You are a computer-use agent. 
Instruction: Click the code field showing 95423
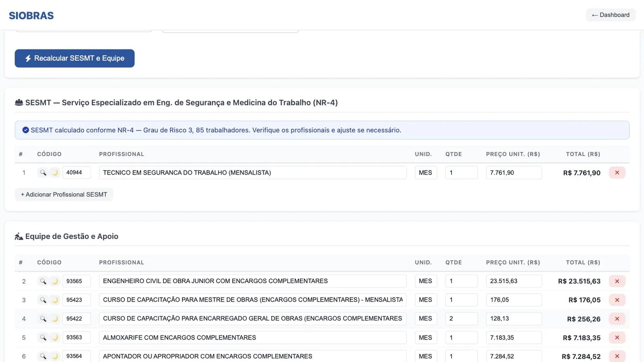[76, 300]
